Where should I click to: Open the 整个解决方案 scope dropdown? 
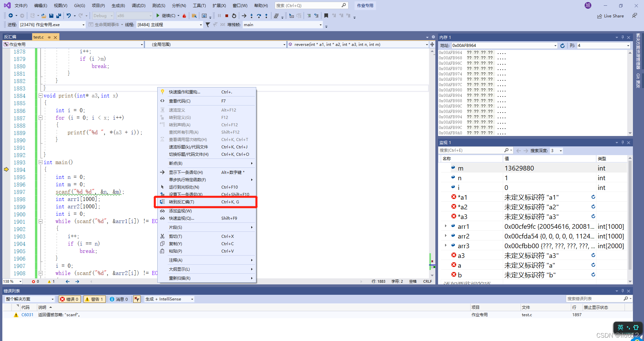[x=30, y=299]
